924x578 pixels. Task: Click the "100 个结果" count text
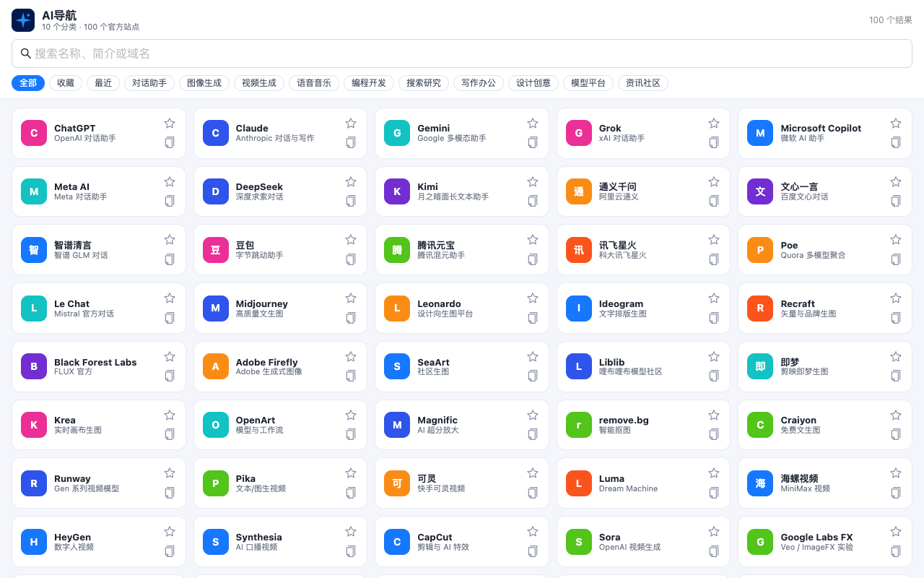pyautogui.click(x=891, y=20)
